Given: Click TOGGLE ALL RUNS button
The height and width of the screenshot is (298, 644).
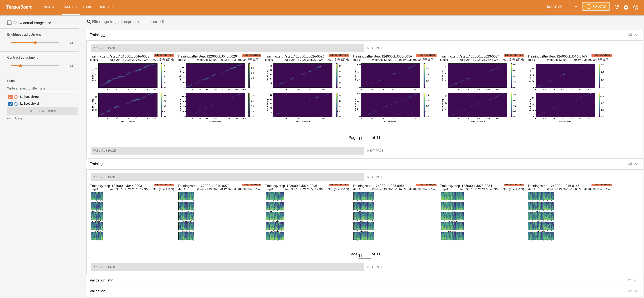Looking at the screenshot, I should click(42, 111).
